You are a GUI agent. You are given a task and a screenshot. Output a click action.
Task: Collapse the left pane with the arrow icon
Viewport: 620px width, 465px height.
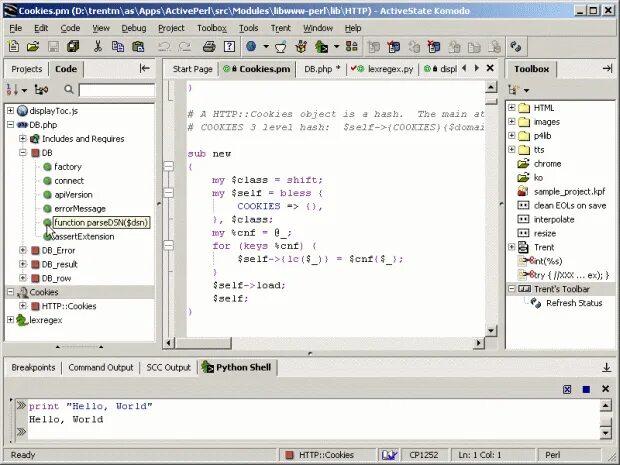point(145,68)
